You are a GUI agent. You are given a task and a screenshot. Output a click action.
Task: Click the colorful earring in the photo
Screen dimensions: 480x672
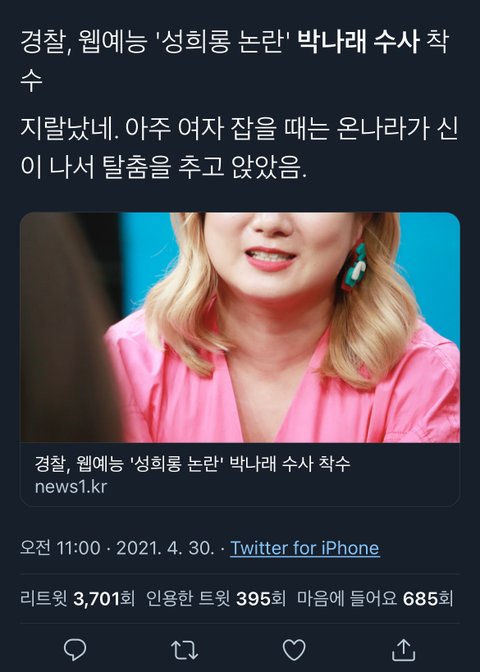354,267
